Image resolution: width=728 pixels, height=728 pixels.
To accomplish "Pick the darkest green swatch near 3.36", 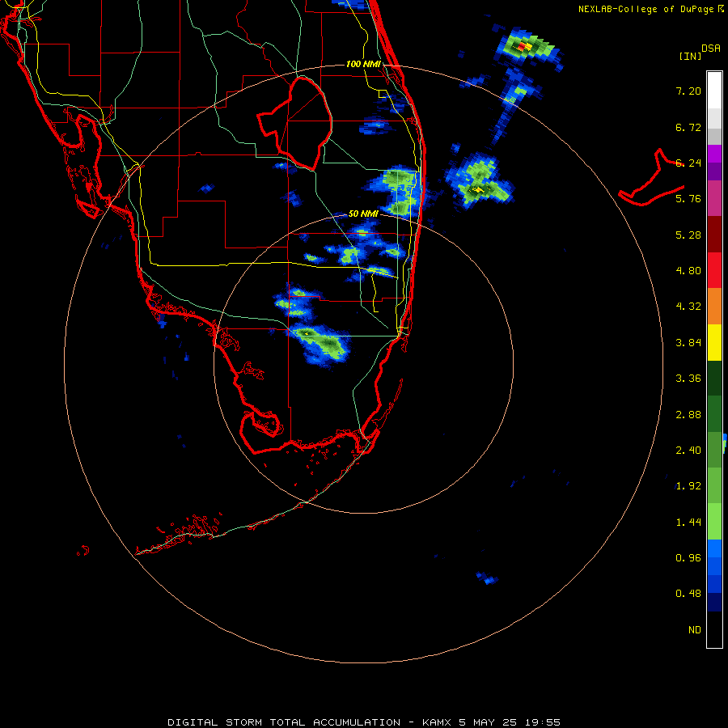I will (714, 379).
